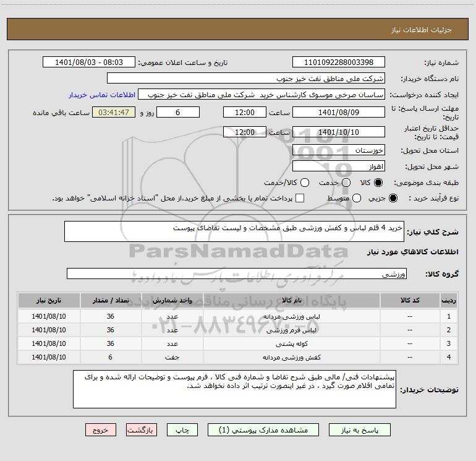Choose جزیی purchase process type

393,198
